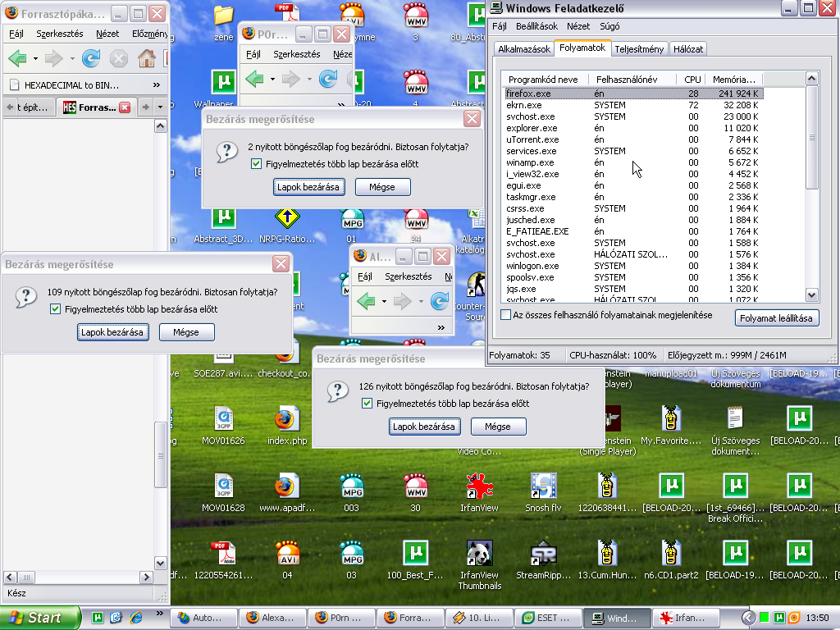Select the 04 AVI file icon
Image resolution: width=840 pixels, height=630 pixels.
pyautogui.click(x=287, y=560)
